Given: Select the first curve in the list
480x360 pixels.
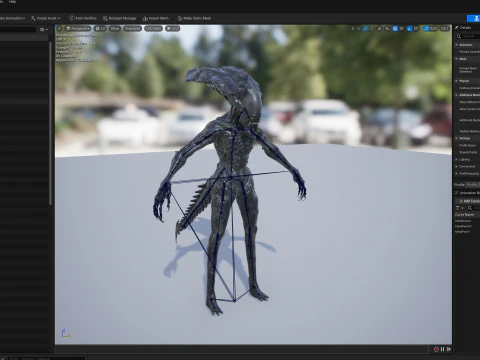Looking at the screenshot, I should pyautogui.click(x=463, y=221).
